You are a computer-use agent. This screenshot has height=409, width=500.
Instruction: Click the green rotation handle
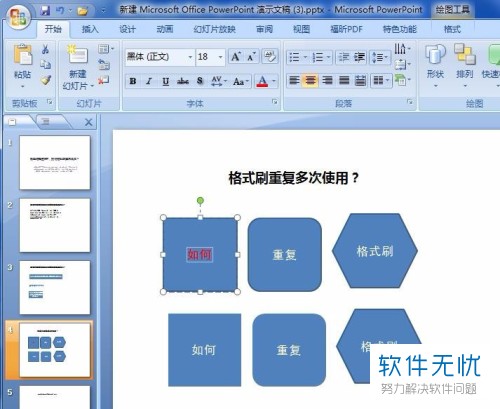pyautogui.click(x=200, y=201)
